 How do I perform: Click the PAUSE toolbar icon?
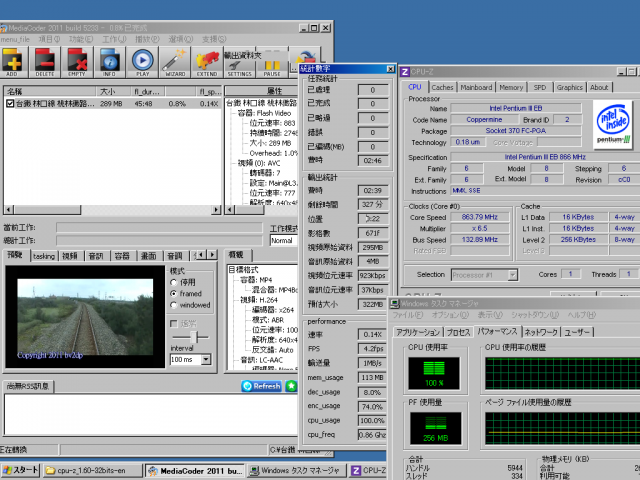tap(272, 62)
